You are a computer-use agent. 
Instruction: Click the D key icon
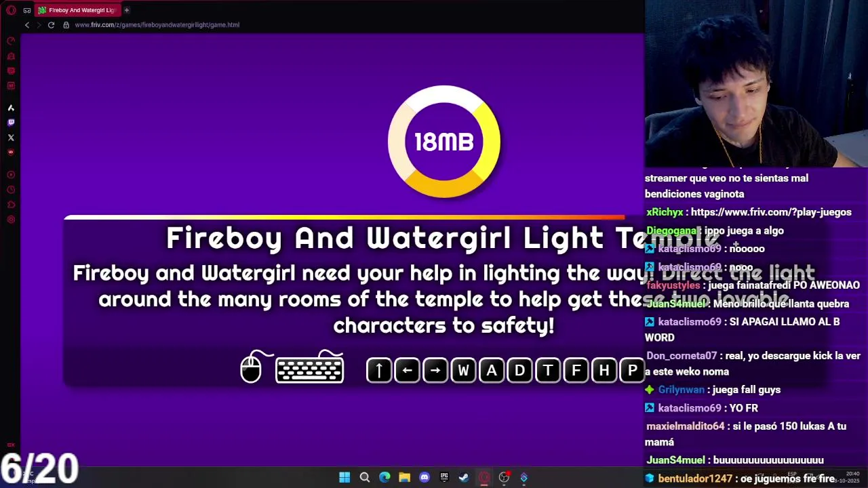tap(519, 370)
